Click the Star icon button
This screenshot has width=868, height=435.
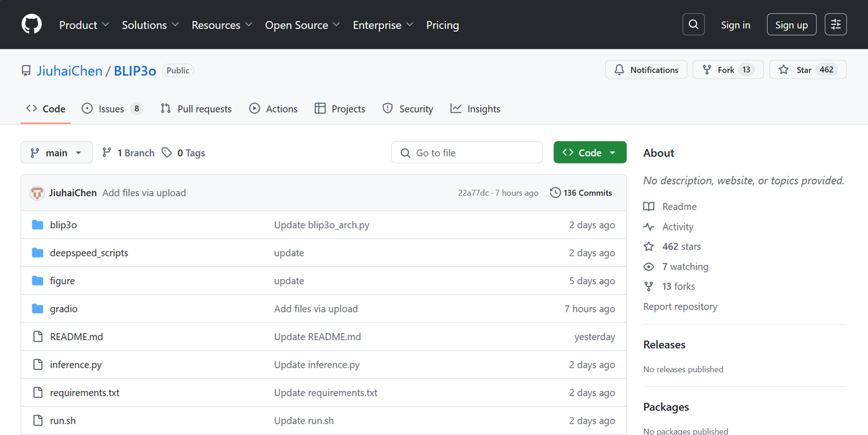click(783, 70)
